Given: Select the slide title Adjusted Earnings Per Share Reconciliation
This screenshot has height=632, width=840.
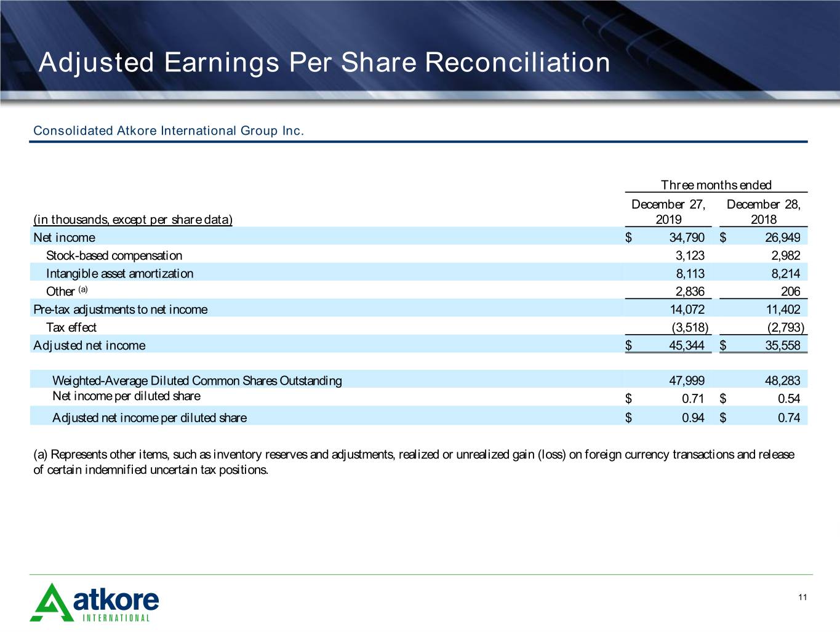Looking at the screenshot, I should coord(324,63).
